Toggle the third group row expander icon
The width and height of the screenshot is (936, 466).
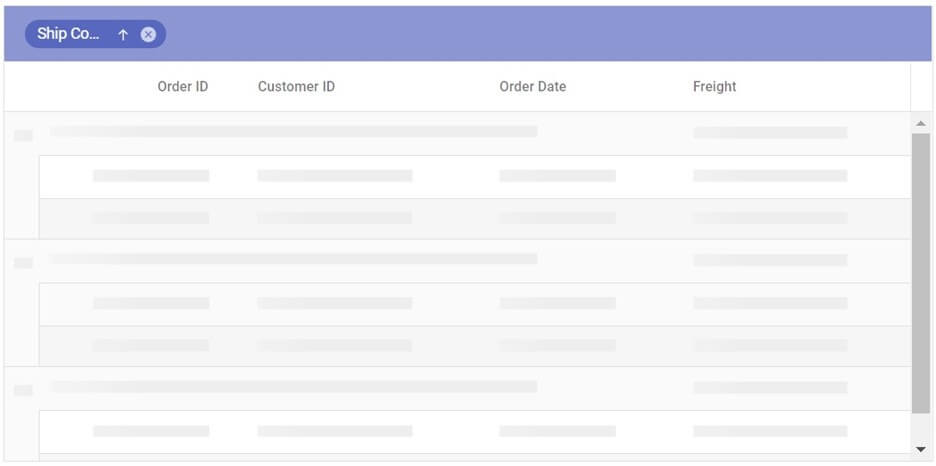23,389
